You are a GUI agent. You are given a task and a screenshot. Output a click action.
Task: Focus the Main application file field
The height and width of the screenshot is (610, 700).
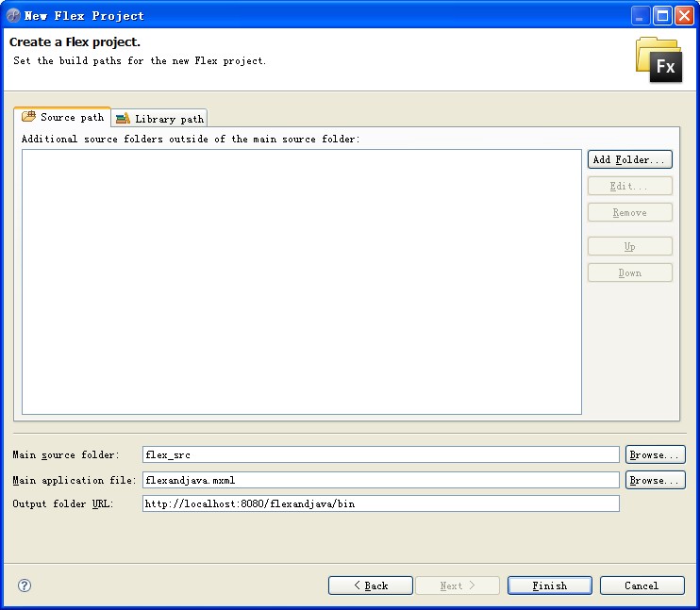tap(381, 480)
